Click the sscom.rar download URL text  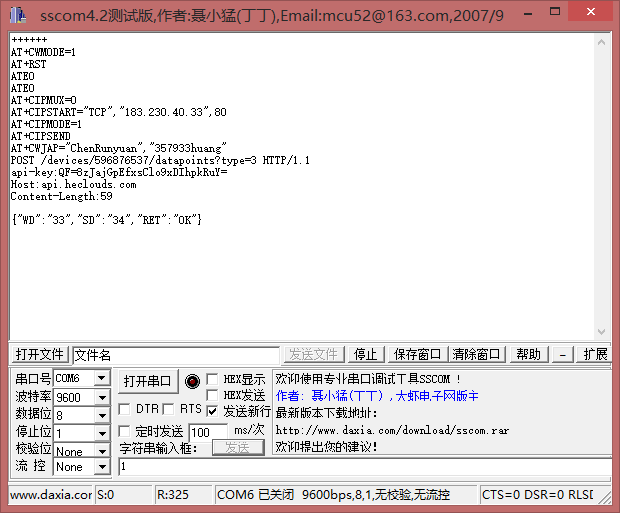click(392, 430)
